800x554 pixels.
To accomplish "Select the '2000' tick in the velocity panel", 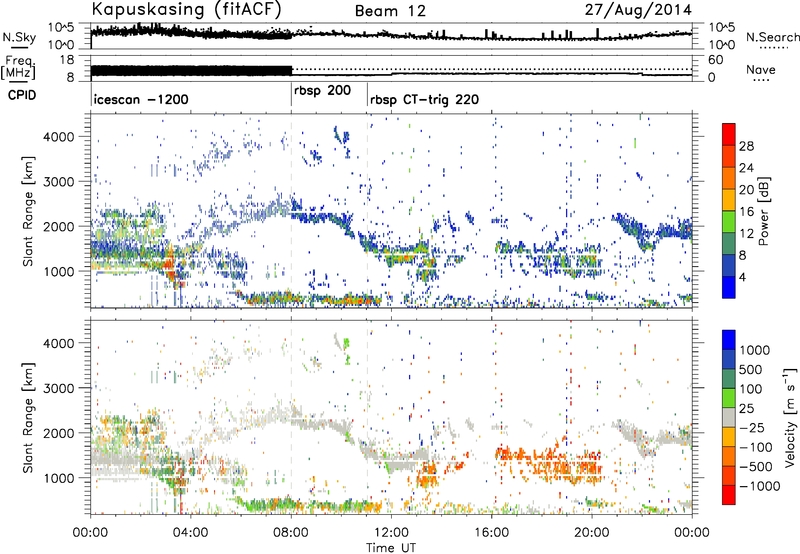I will click(59, 433).
